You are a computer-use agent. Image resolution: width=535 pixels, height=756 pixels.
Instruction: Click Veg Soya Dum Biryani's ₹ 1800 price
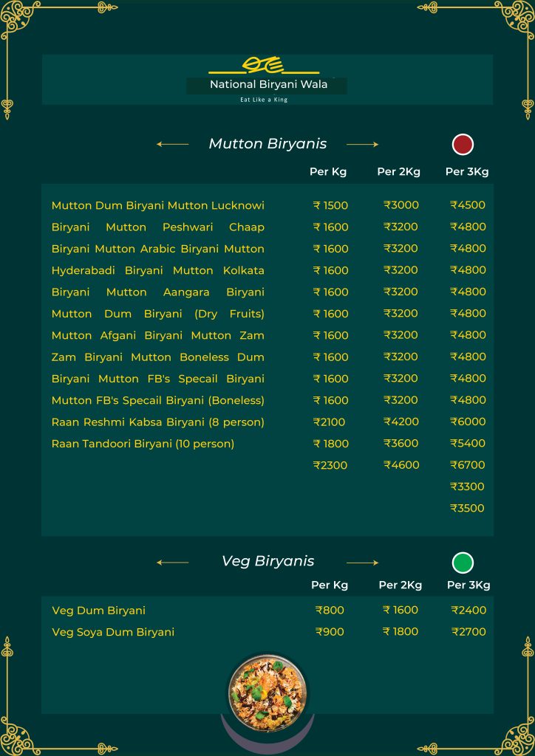tap(401, 632)
